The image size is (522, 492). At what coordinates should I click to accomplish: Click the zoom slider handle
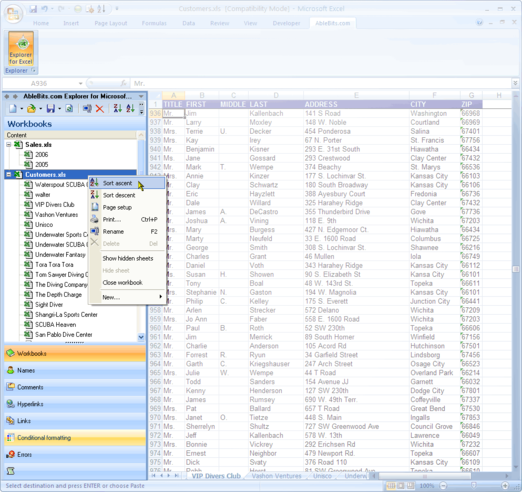[473, 486]
